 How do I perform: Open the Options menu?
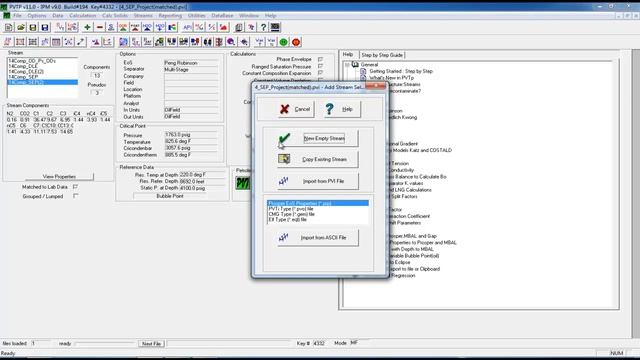coord(37,16)
